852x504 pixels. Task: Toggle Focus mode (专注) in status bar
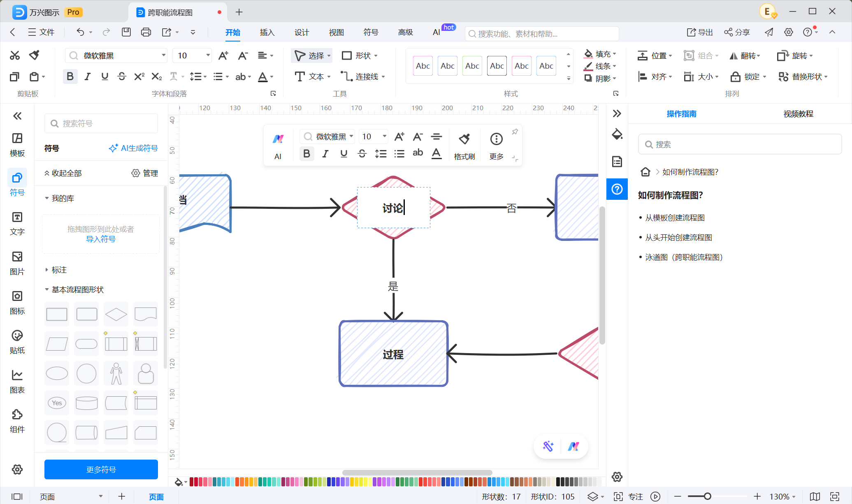click(628, 497)
